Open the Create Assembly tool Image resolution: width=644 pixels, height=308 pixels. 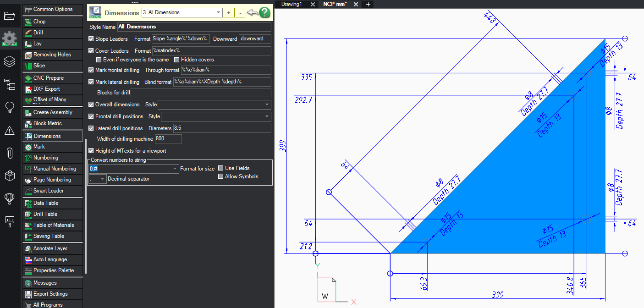[x=53, y=112]
